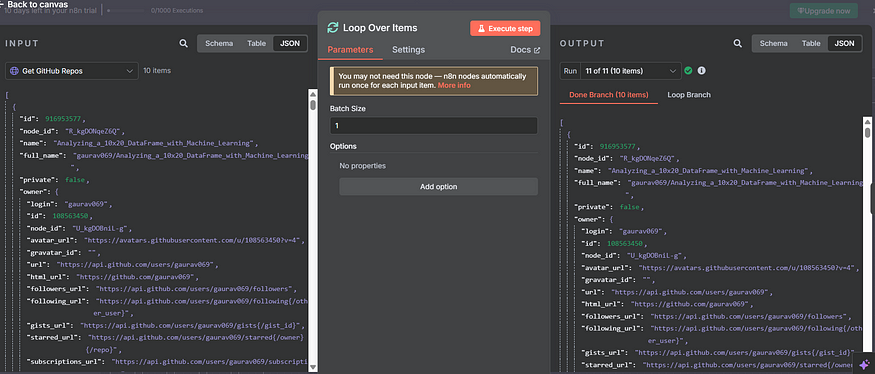The image size is (875, 374).
Task: Switch OUTPUT view to Schema
Action: pos(773,44)
